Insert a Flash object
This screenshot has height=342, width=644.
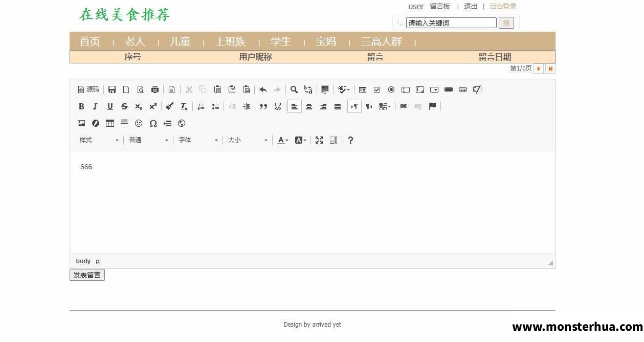tap(96, 123)
